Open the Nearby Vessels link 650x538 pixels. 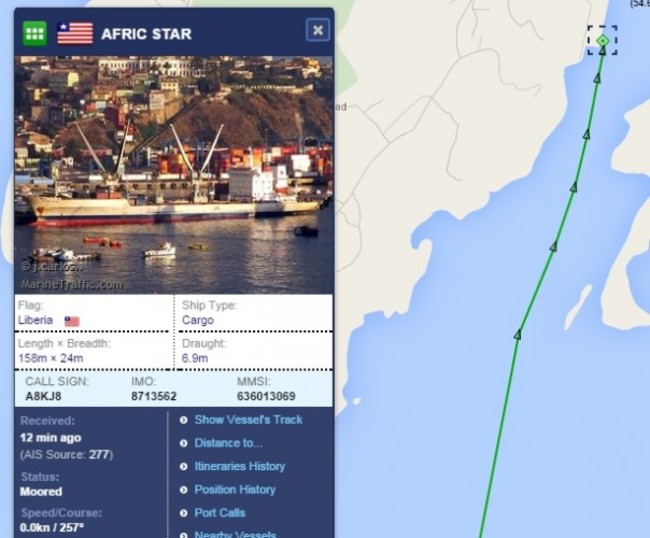(x=235, y=534)
